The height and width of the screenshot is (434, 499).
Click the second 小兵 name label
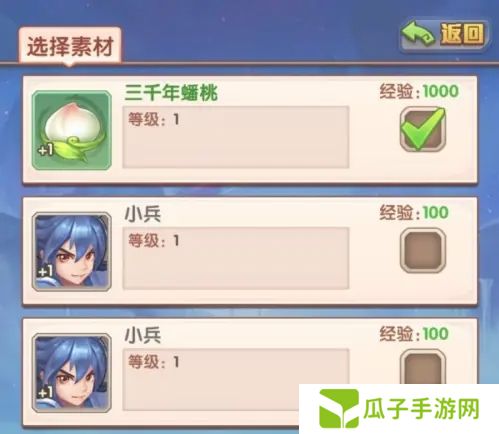(x=143, y=335)
